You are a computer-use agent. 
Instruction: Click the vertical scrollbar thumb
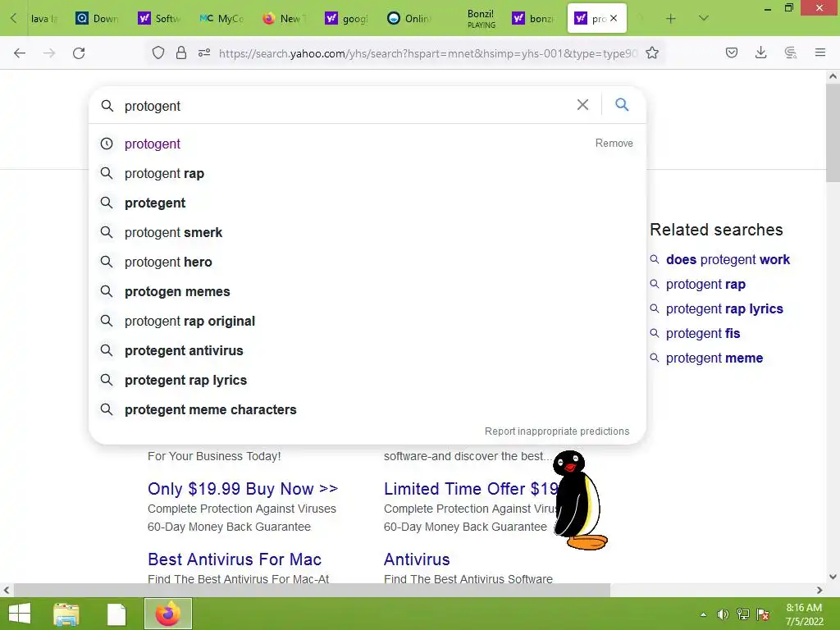(x=833, y=133)
